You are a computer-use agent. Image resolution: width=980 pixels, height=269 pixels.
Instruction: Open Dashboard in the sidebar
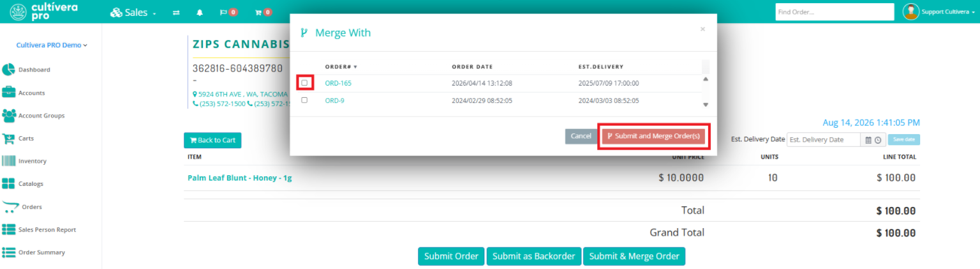[x=34, y=70]
